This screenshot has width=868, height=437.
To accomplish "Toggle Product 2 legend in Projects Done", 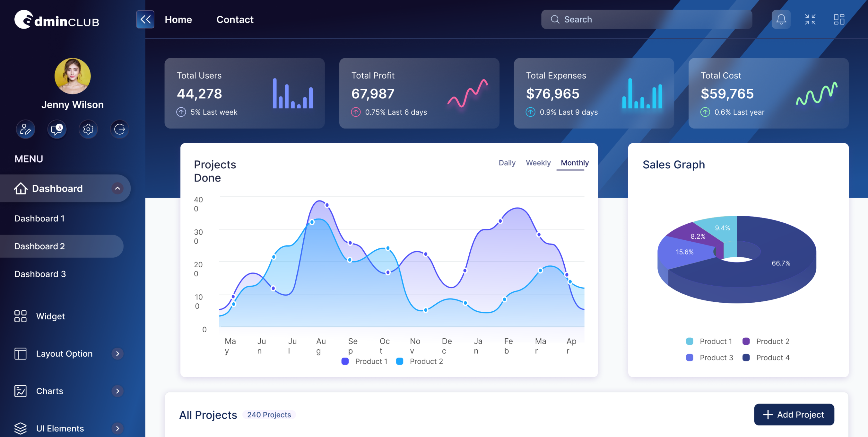I will [420, 361].
